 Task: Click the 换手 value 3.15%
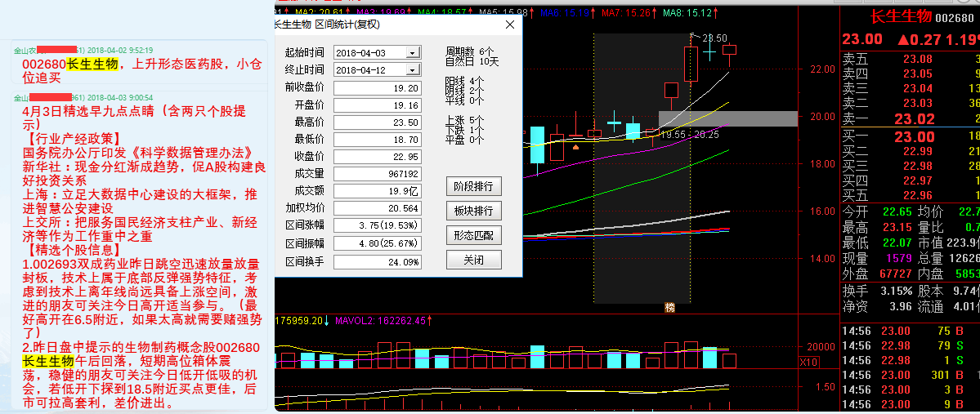click(896, 291)
